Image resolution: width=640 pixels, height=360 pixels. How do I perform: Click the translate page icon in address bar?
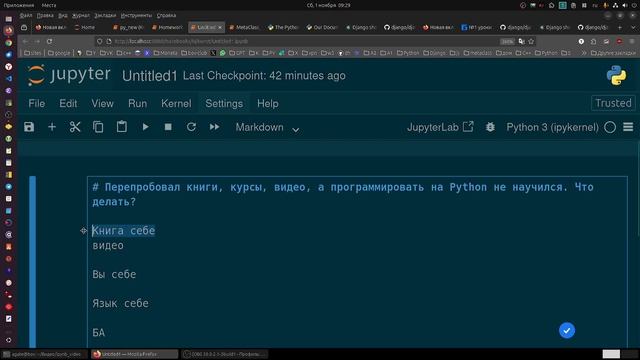point(521,41)
